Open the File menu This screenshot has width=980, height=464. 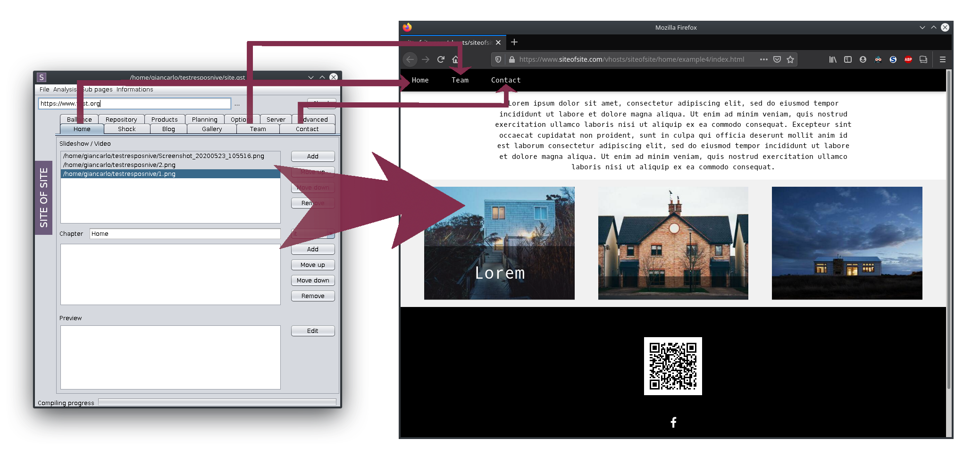(44, 89)
